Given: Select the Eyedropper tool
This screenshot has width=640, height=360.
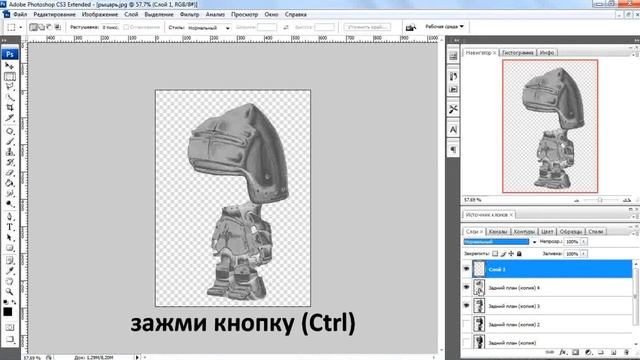Looking at the screenshot, I should tap(9, 271).
